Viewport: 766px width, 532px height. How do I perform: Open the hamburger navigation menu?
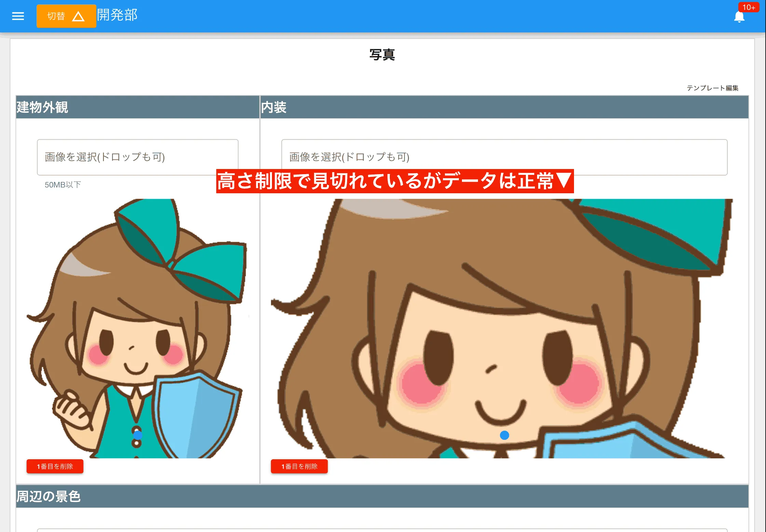pos(18,16)
